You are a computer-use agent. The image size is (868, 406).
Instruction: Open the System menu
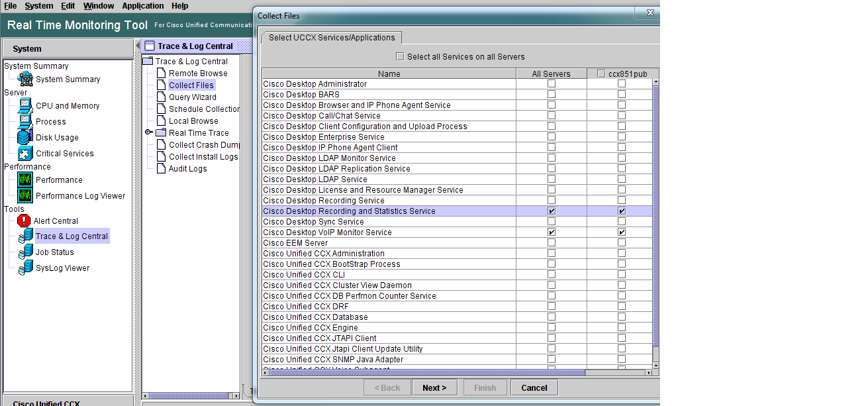pyautogui.click(x=39, y=6)
